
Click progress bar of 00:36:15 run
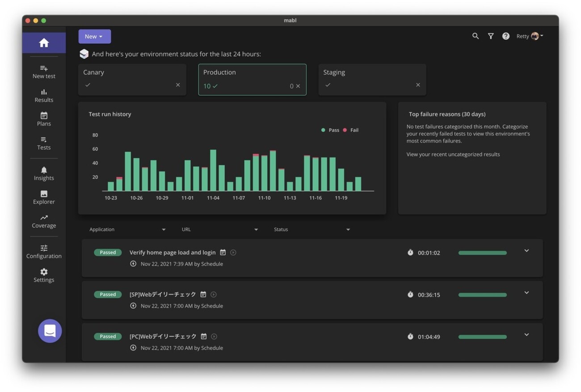click(483, 295)
